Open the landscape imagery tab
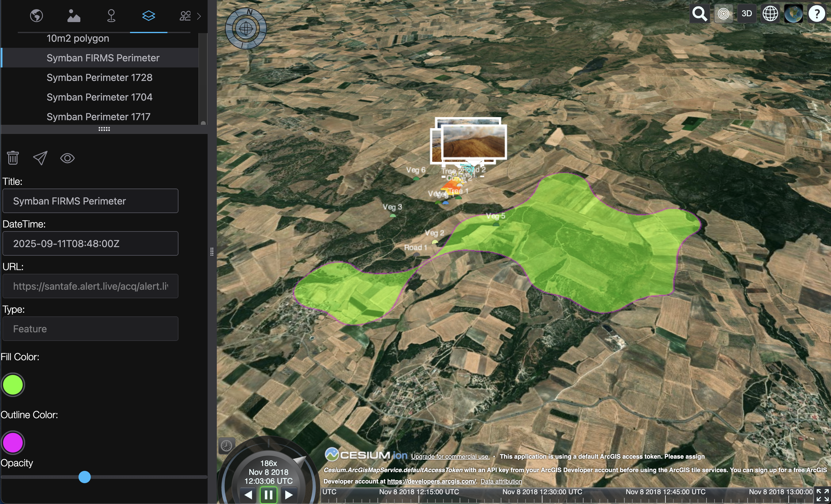Image resolution: width=831 pixels, height=504 pixels. [74, 16]
